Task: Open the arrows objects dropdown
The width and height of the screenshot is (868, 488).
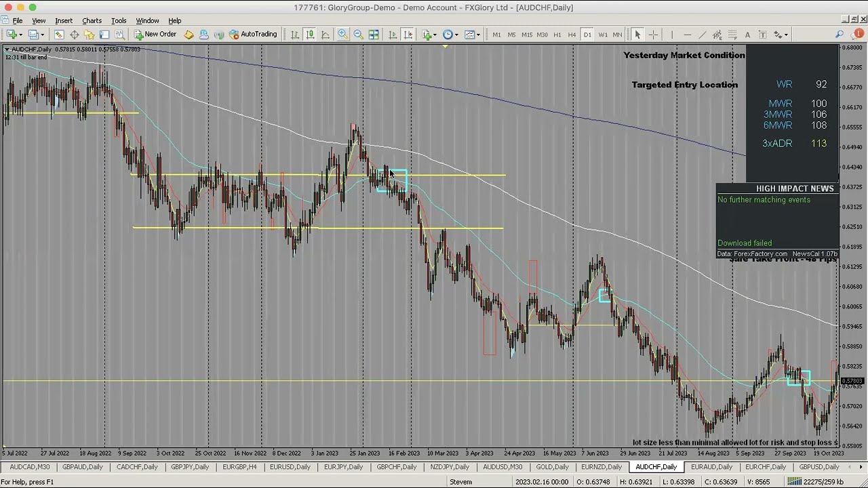Action: [x=781, y=35]
